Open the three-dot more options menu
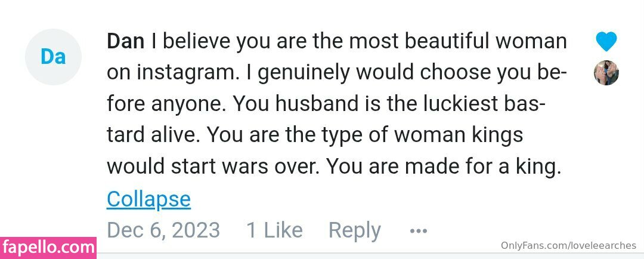This screenshot has width=644, height=259. 418,230
